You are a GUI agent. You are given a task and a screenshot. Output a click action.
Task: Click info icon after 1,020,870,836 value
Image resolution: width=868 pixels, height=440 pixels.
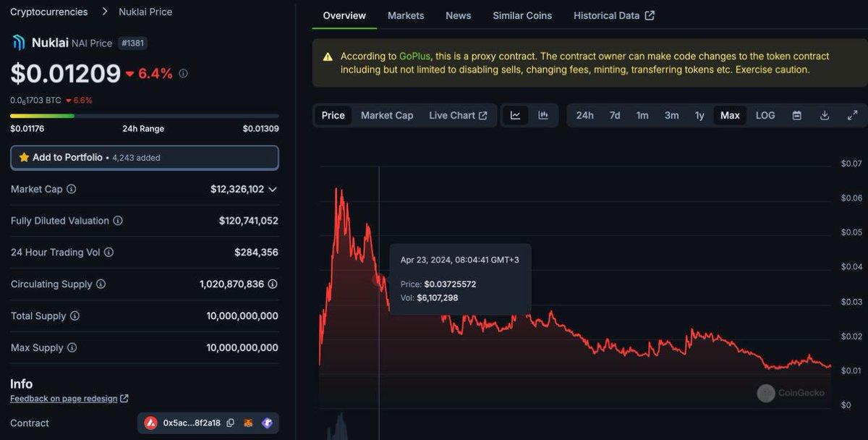click(x=273, y=284)
